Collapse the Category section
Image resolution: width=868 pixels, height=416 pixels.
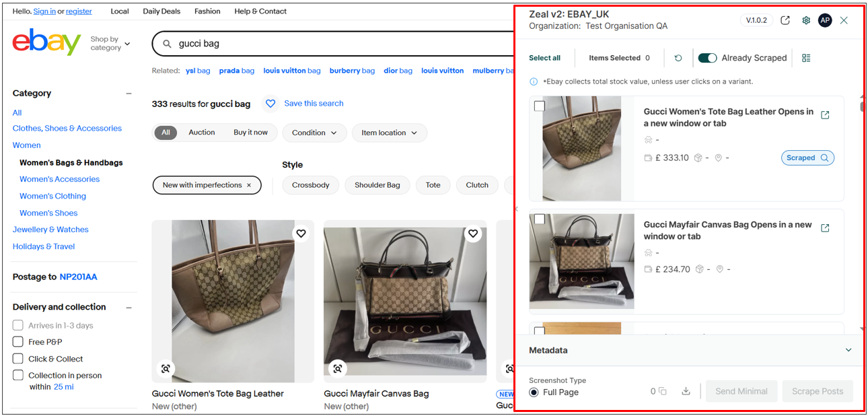click(129, 94)
